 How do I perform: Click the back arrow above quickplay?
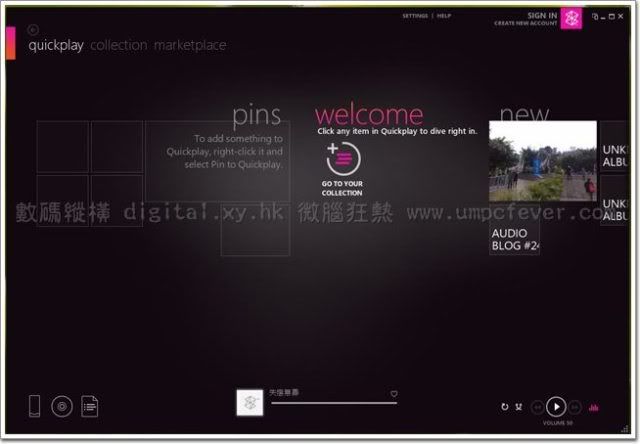coord(34,29)
